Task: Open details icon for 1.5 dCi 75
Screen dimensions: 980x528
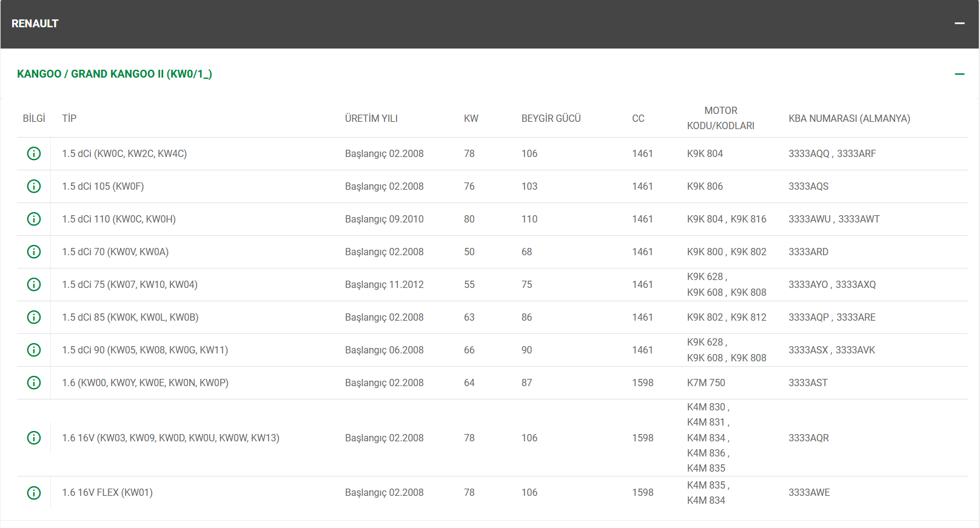Action: (34, 284)
